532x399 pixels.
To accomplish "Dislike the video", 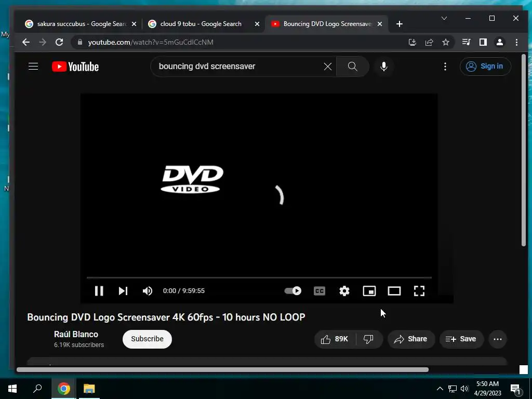I will 369,339.
